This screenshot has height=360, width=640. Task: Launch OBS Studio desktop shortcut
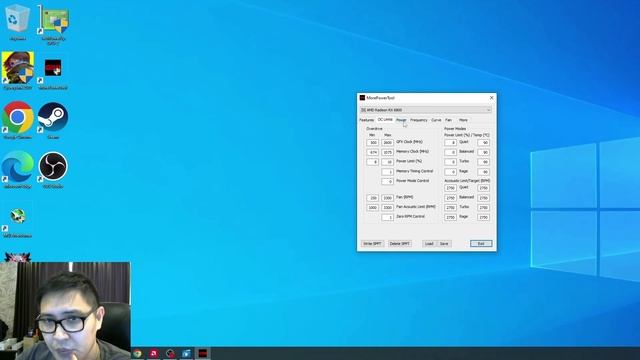coord(53,167)
